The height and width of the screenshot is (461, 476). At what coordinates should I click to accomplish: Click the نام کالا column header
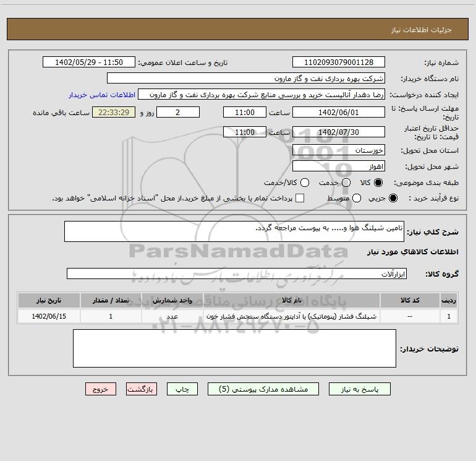coord(291,300)
